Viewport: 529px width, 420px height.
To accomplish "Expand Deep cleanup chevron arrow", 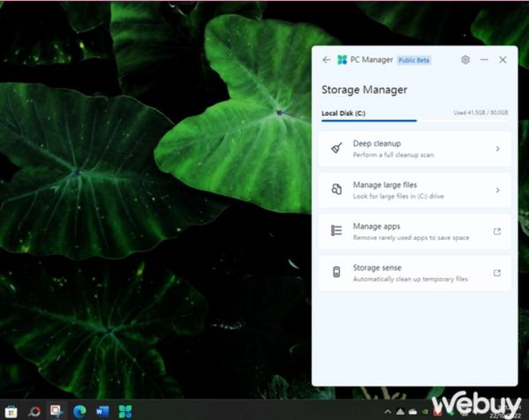I will 497,148.
